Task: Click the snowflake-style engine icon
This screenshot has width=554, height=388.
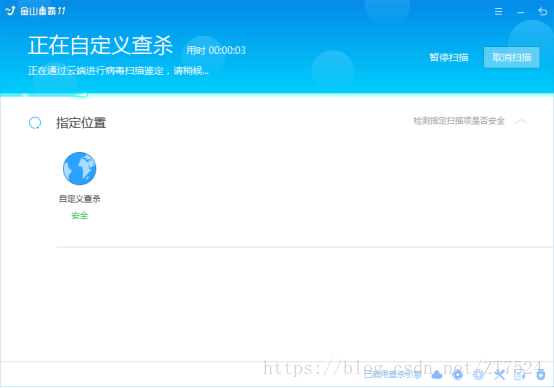Action: tap(478, 375)
